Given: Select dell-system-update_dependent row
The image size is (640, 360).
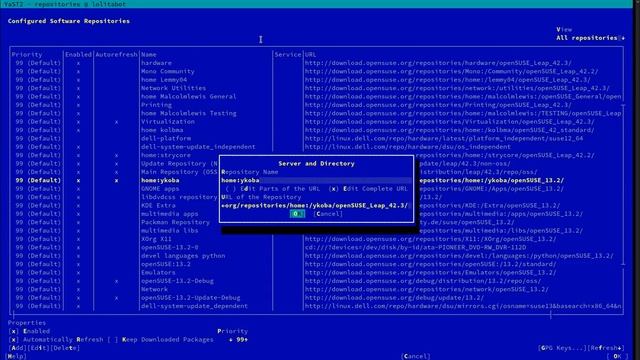Looking at the screenshot, I should click(316, 306).
